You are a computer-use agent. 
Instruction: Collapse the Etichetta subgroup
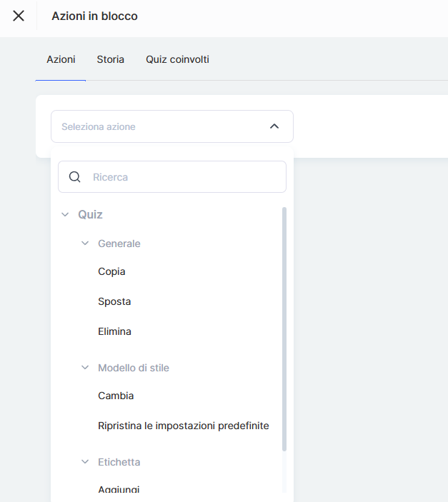86,462
